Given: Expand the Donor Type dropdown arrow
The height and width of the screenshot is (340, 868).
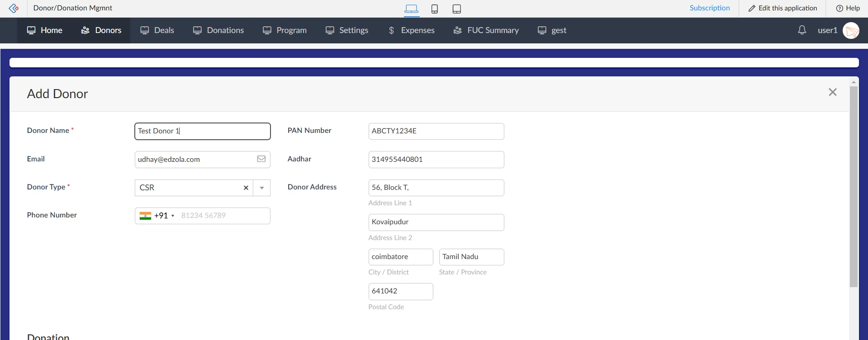Looking at the screenshot, I should 262,188.
